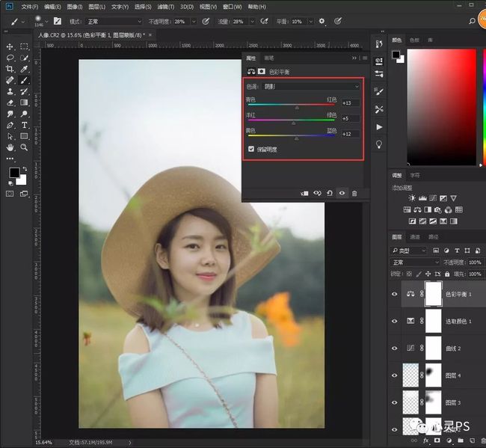Screen dimensions: 486x448
Task: Open the 滤镜(T) menu
Action: pos(166,7)
